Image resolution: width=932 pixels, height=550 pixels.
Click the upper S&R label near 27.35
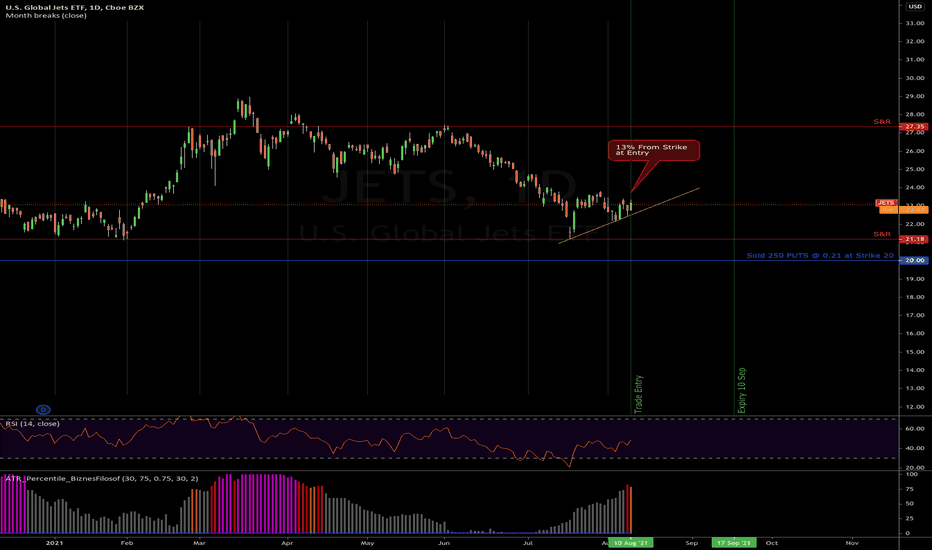(x=881, y=122)
